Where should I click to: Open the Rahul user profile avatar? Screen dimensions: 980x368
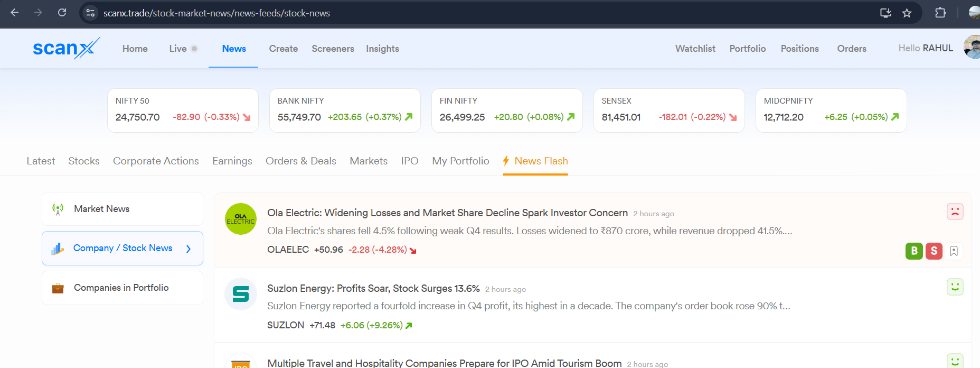(x=972, y=47)
